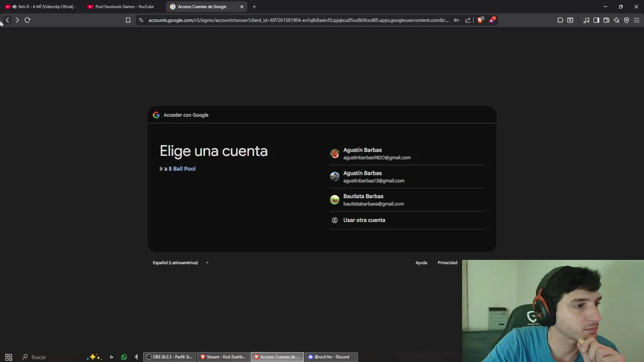Click the avatar of agustinbarbas9820 account
Viewport: 644px width, 362px height.
point(335,154)
